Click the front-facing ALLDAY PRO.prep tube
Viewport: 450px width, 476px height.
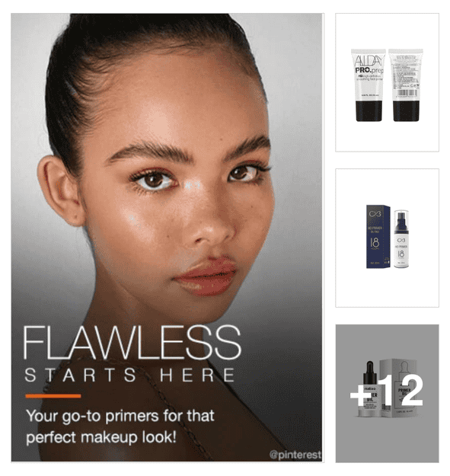pos(369,85)
